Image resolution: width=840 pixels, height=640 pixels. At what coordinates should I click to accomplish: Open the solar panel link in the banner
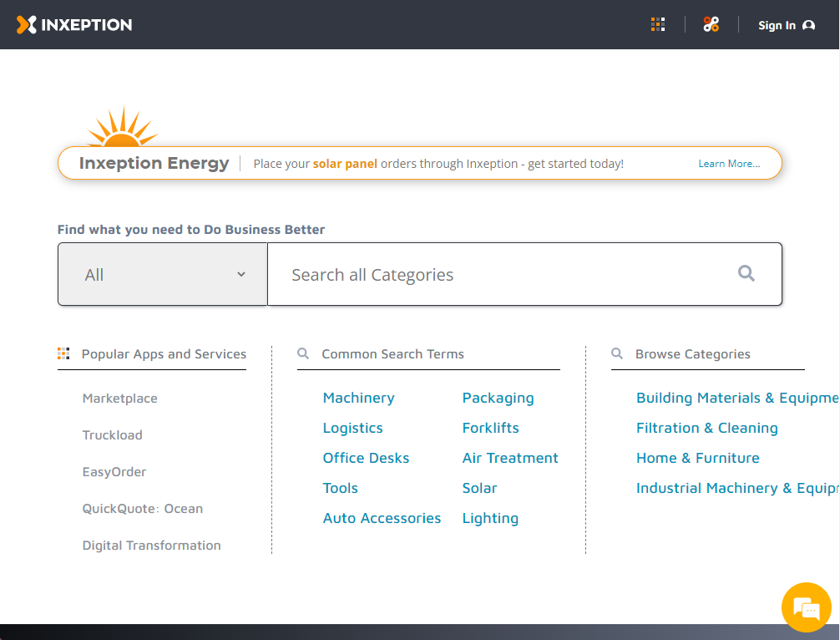[x=344, y=163]
